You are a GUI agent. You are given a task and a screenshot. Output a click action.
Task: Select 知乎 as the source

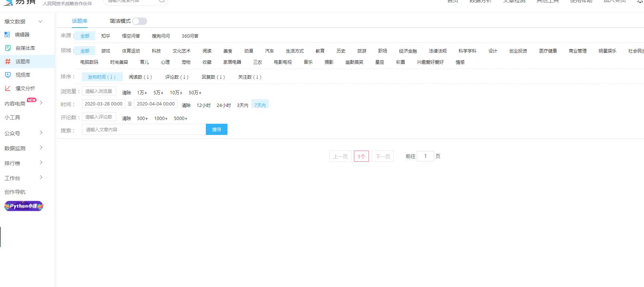pos(106,36)
